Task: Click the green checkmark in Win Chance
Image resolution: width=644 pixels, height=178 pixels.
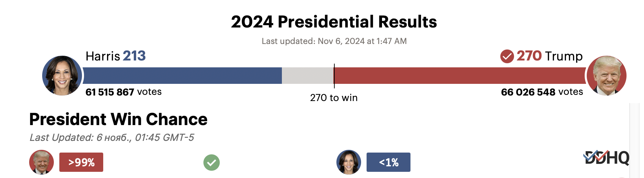Action: [212, 163]
